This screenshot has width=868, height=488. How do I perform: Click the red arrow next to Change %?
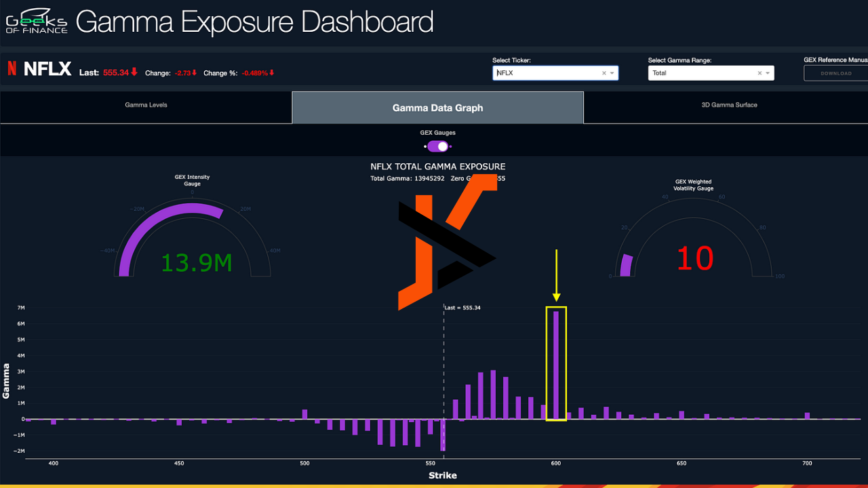click(272, 73)
